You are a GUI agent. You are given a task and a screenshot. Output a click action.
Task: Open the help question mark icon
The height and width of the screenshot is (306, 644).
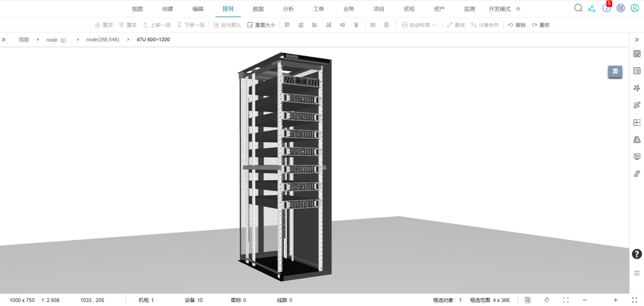click(x=637, y=254)
